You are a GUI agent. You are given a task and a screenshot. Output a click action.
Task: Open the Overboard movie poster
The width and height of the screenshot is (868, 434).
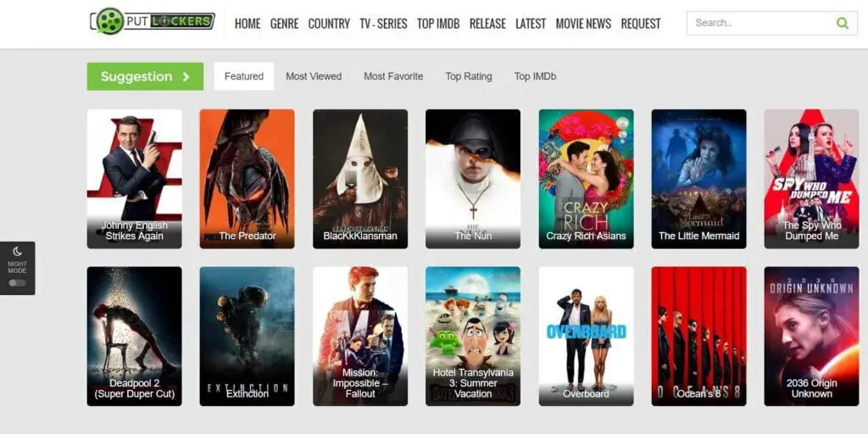pos(587,337)
